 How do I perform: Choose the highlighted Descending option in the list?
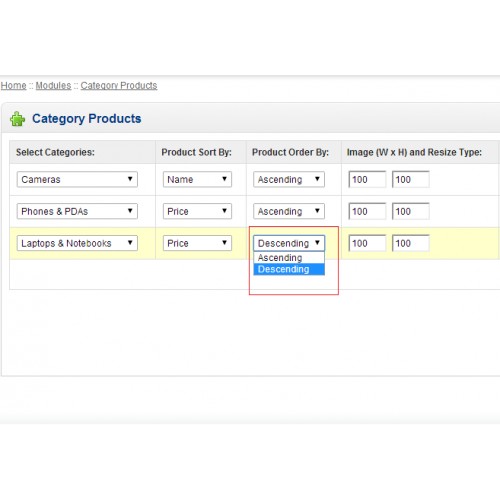tap(289, 269)
